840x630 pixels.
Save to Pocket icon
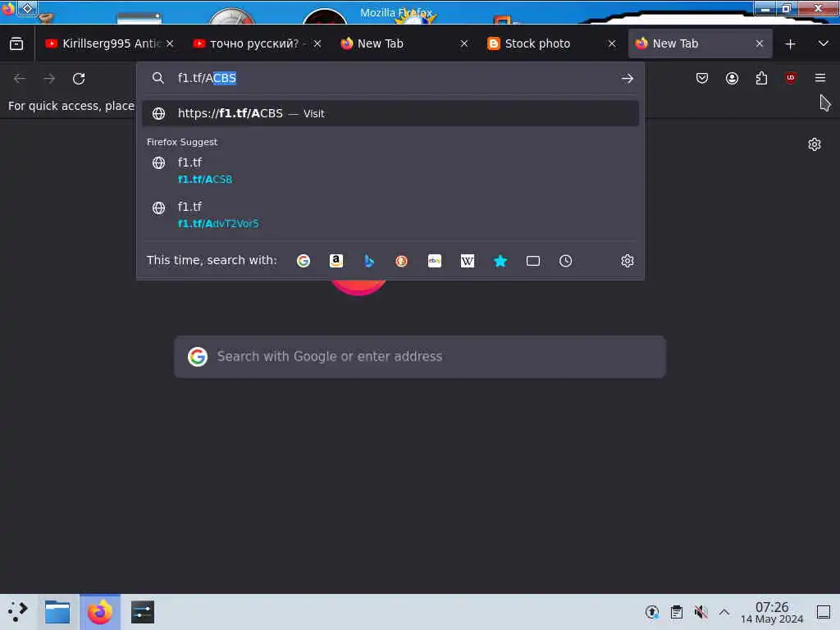(x=702, y=78)
